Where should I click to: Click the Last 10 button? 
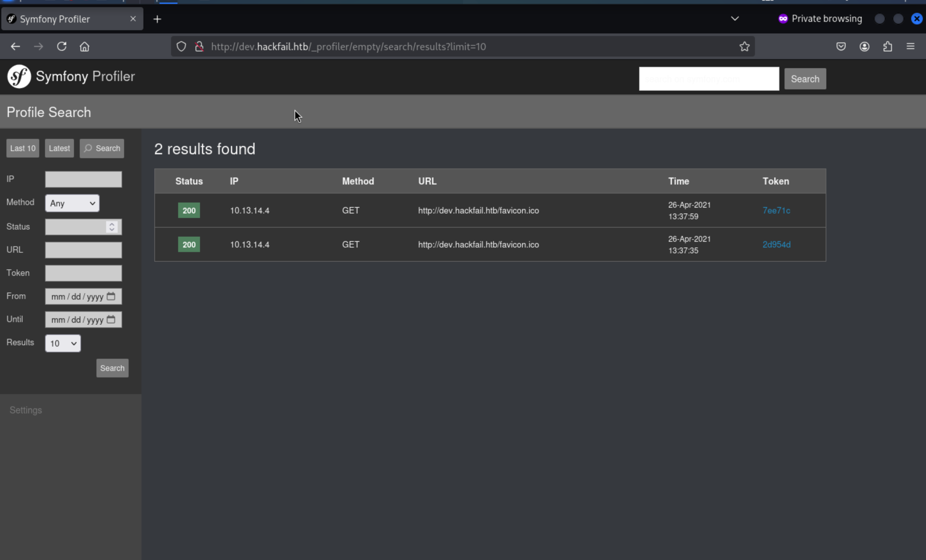point(23,148)
